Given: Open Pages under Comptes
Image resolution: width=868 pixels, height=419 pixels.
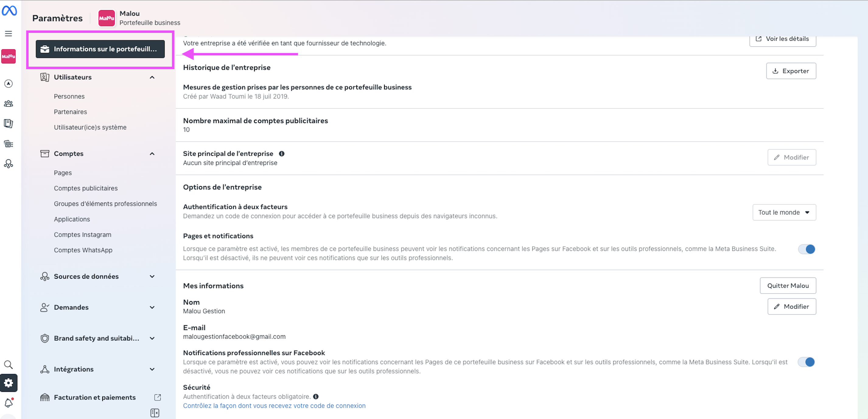Looking at the screenshot, I should pos(63,173).
